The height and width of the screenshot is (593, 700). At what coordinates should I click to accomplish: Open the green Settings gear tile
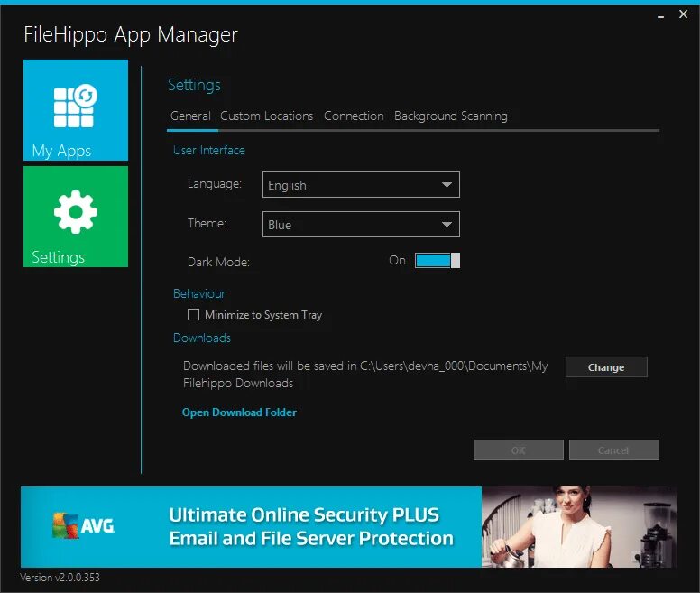76,217
